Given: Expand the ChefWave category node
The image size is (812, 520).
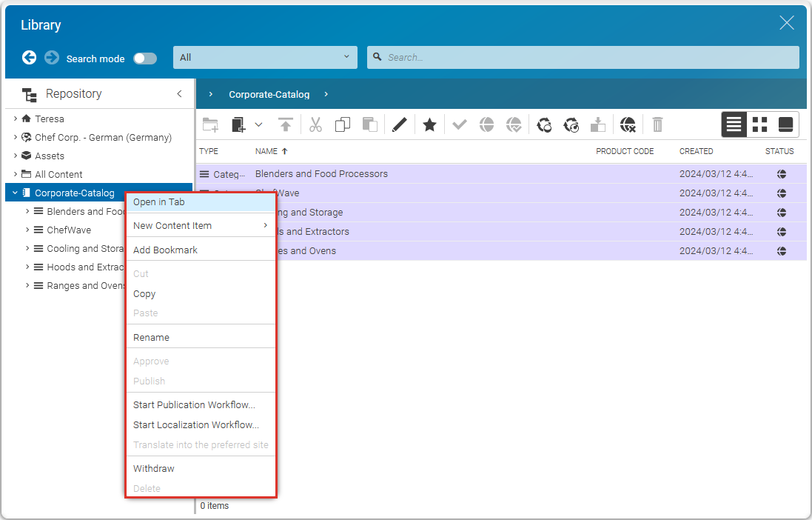Looking at the screenshot, I should (27, 230).
